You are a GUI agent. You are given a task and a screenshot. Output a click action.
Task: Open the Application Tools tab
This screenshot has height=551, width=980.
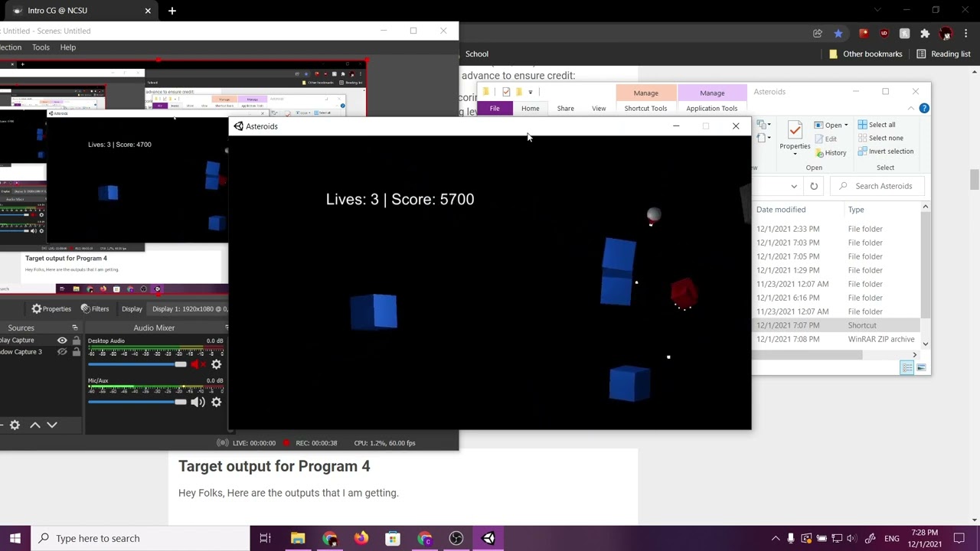click(x=711, y=109)
